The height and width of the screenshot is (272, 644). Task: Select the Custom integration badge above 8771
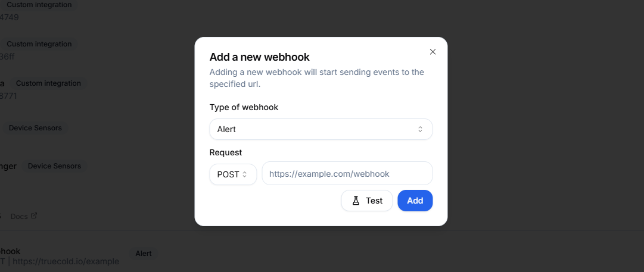[x=48, y=83]
